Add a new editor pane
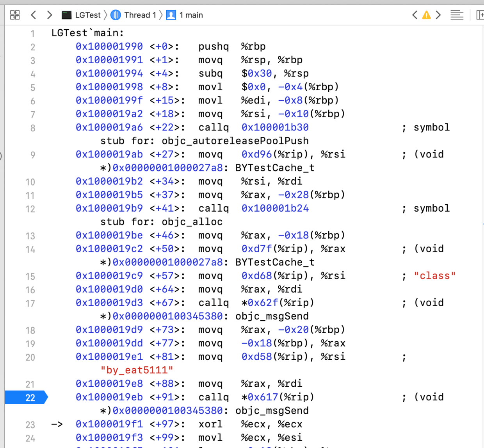Viewport: 484px width, 448px height. point(480,15)
